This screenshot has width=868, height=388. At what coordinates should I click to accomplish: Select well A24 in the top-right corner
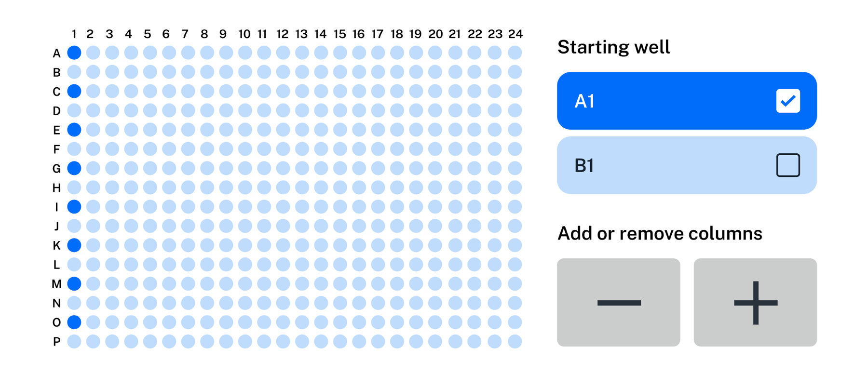[515, 53]
